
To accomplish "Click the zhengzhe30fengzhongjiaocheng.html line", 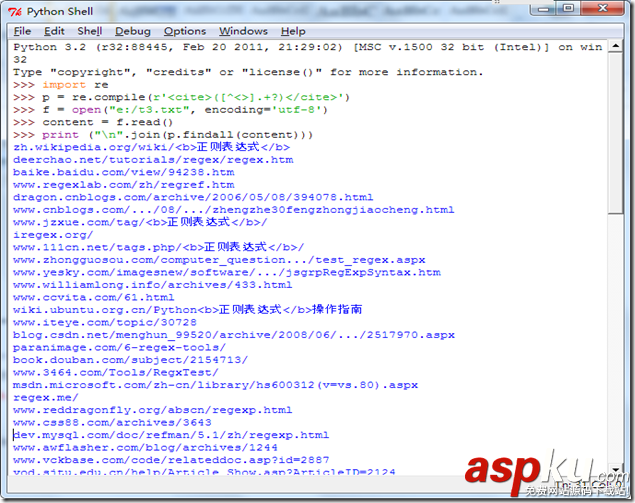I will click(233, 210).
